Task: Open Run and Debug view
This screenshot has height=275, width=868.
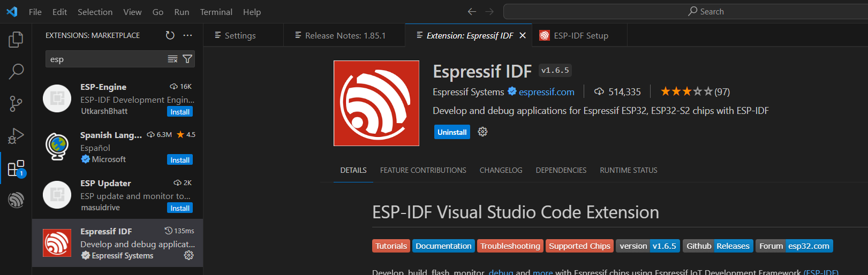Action: (x=16, y=136)
